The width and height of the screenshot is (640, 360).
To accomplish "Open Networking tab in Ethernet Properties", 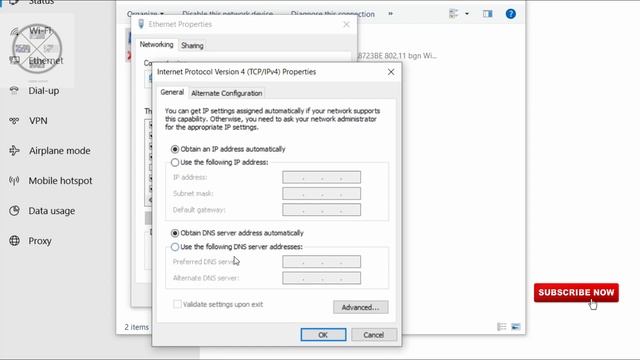I will 156,44.
